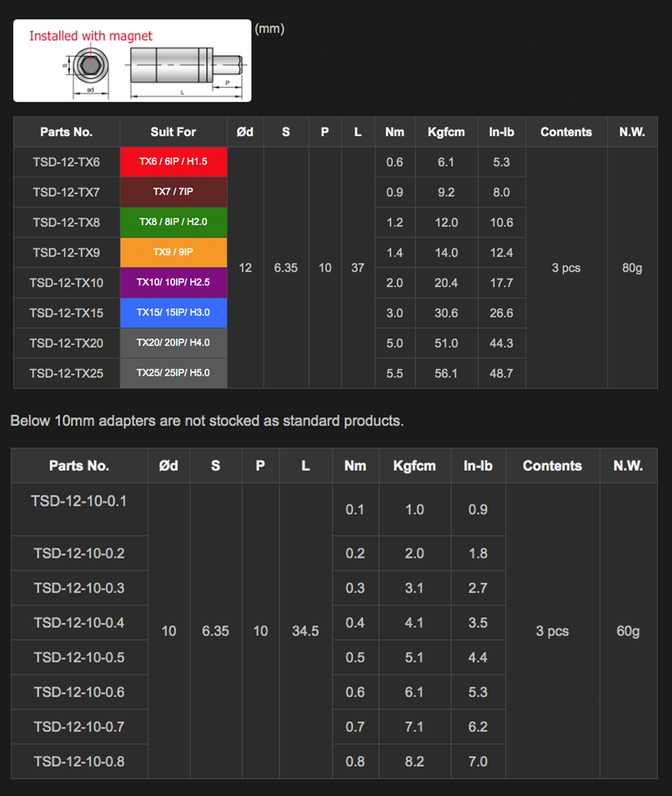This screenshot has height=796, width=672.
Task: Click the 1.4 Nm value for TX9
Action: (395, 253)
